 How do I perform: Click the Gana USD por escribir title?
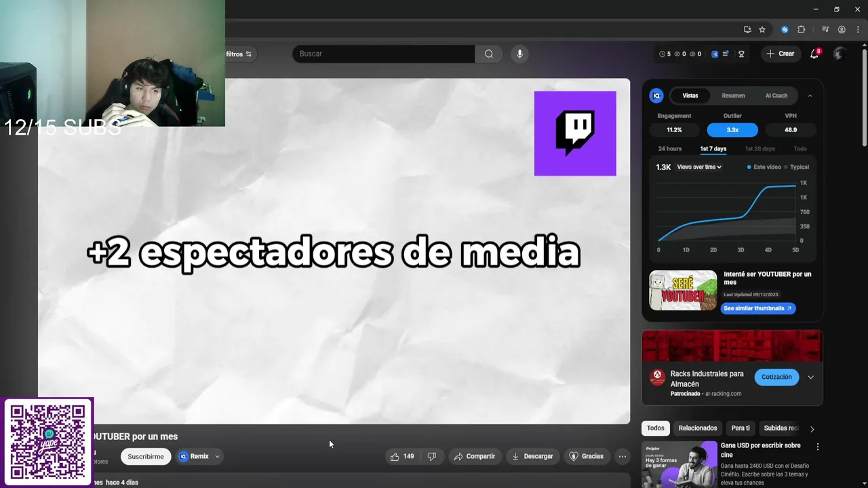click(761, 450)
